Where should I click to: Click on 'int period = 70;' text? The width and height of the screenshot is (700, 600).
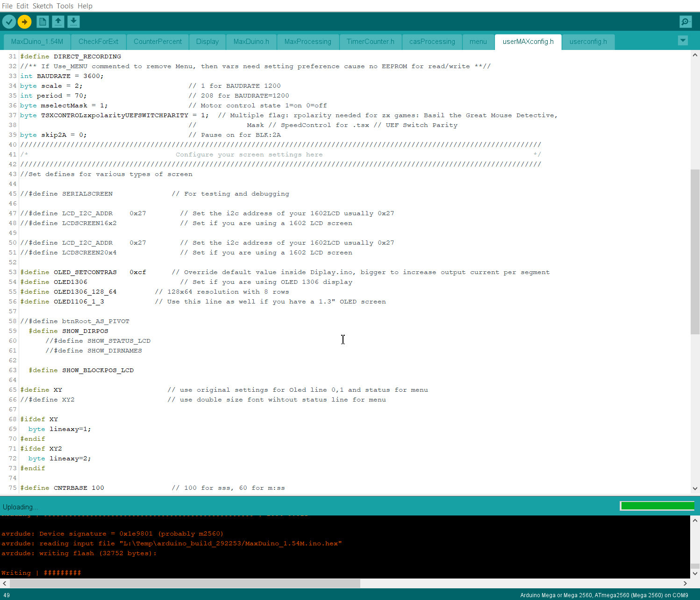[53, 96]
